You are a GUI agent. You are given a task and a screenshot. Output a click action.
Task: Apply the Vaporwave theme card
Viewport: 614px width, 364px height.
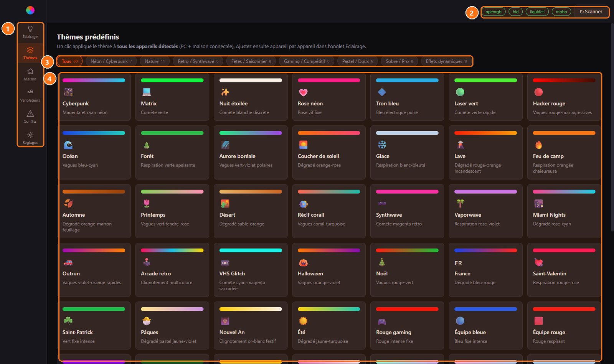(x=485, y=211)
